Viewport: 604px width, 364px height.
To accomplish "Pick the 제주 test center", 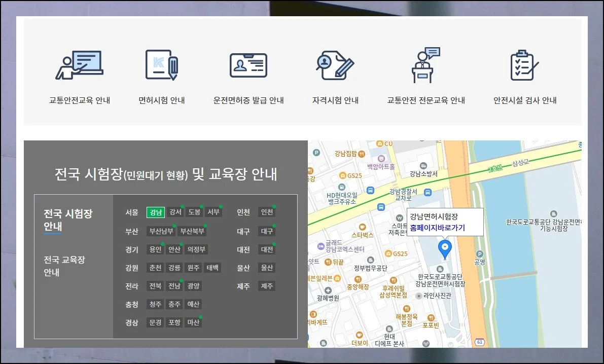I will point(267,286).
